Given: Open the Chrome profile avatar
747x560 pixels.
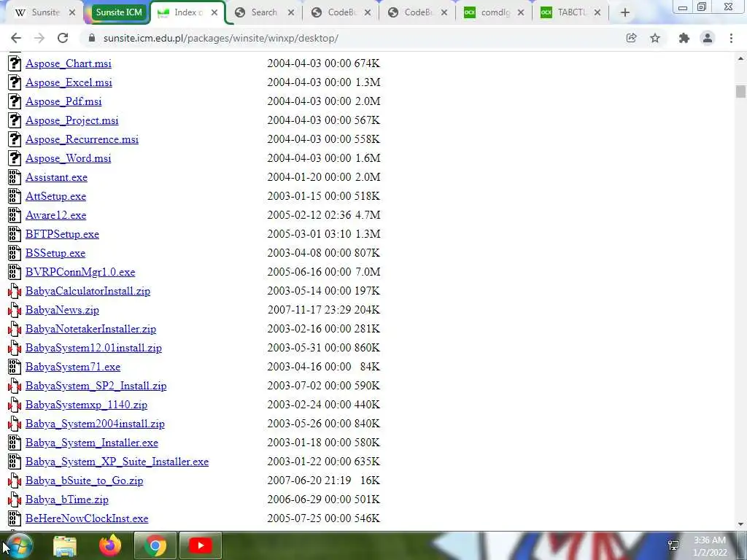Looking at the screenshot, I should (708, 38).
